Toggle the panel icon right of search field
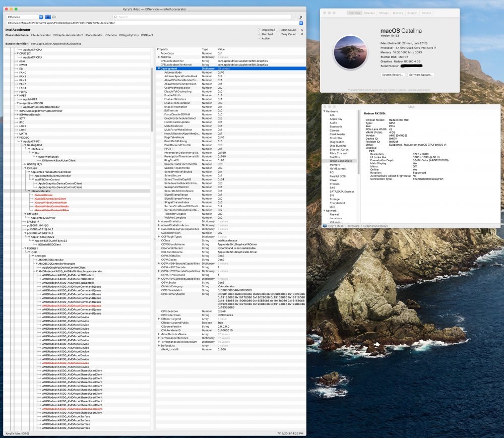Screen dimensions: 504x438 (300, 17)
